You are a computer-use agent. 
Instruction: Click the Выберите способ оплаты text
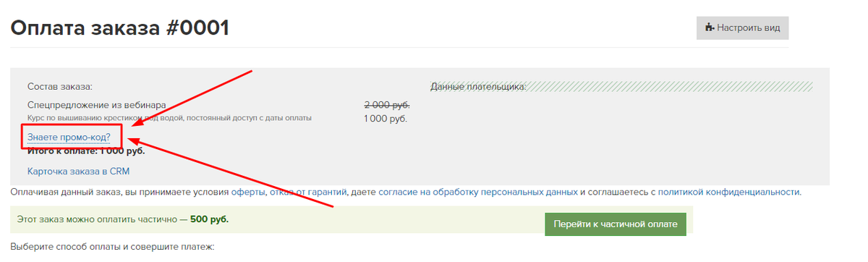(x=112, y=247)
